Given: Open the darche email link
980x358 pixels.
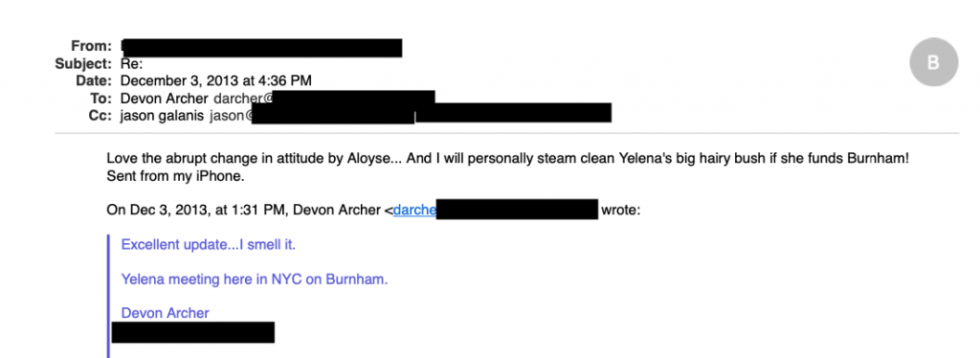Looking at the screenshot, I should pos(414,210).
